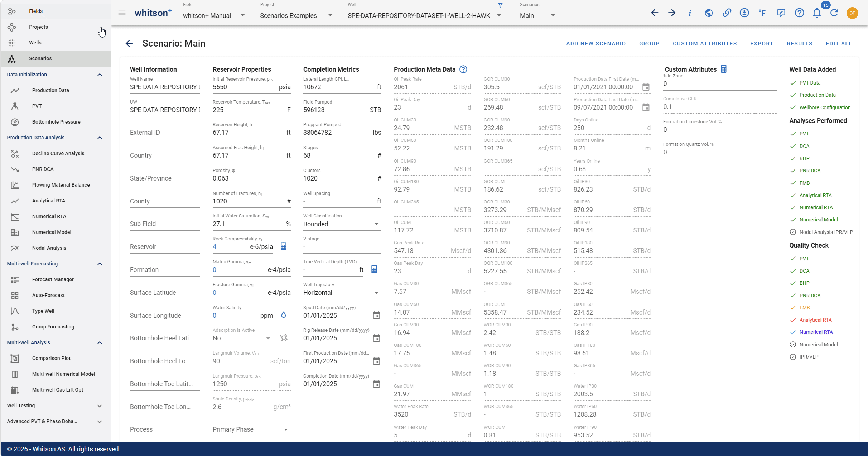868x456 pixels.
Task: Open Rig Release Date calendar picker
Action: tap(376, 338)
